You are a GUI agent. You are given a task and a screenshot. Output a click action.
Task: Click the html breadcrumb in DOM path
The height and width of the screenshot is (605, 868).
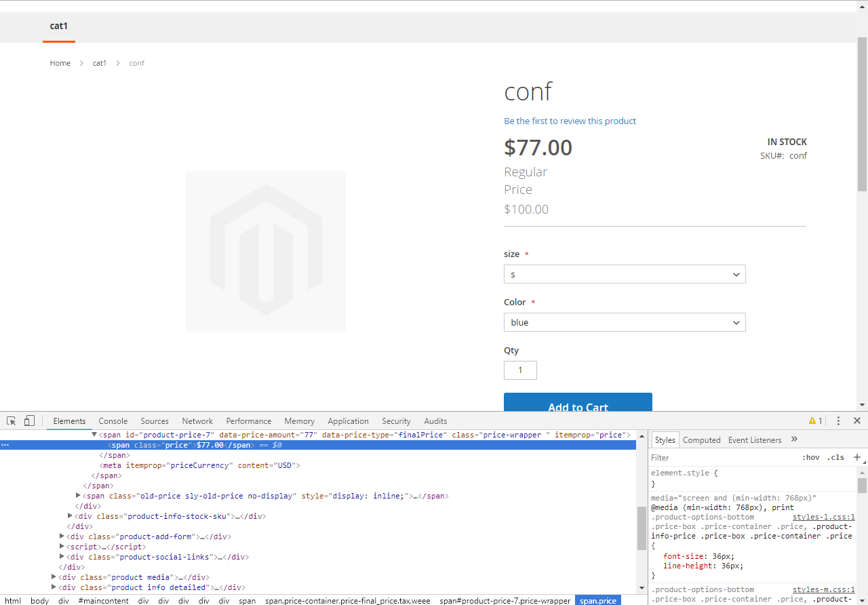tap(13, 600)
